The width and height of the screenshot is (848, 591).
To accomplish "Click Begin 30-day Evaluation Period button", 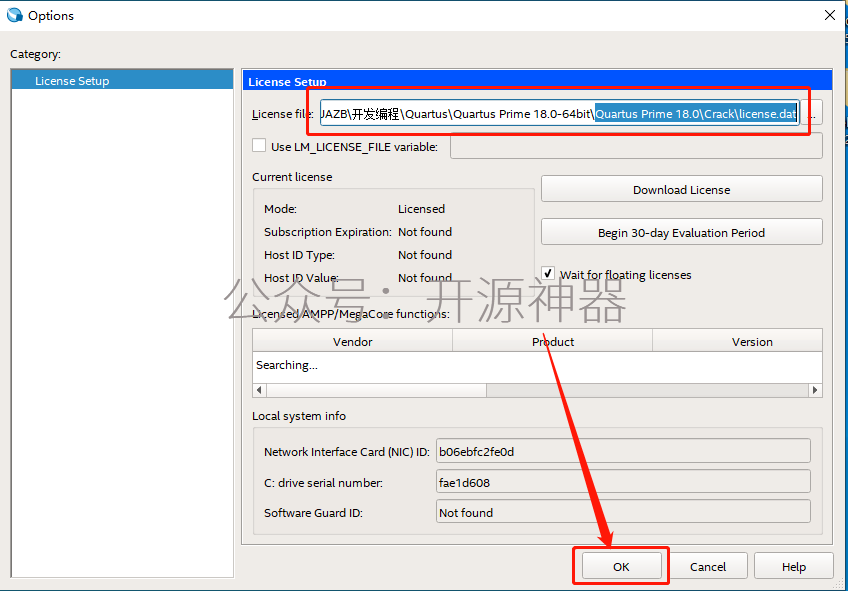I will 681,233.
